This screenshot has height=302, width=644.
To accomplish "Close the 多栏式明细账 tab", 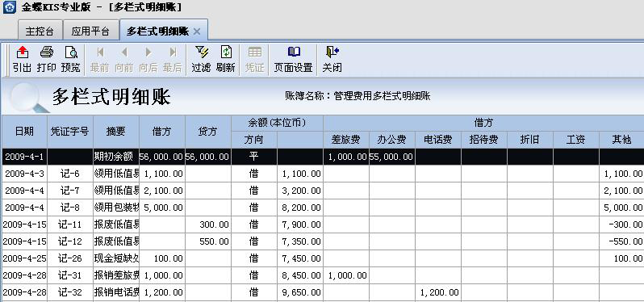I will point(197,31).
